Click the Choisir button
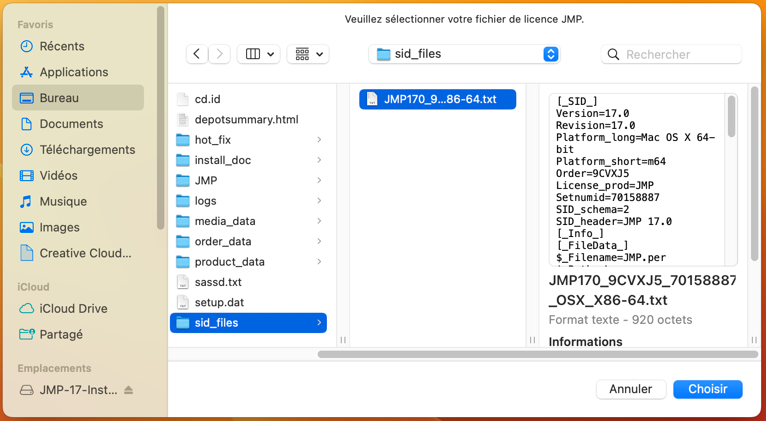Image resolution: width=766 pixels, height=421 pixels. [707, 389]
